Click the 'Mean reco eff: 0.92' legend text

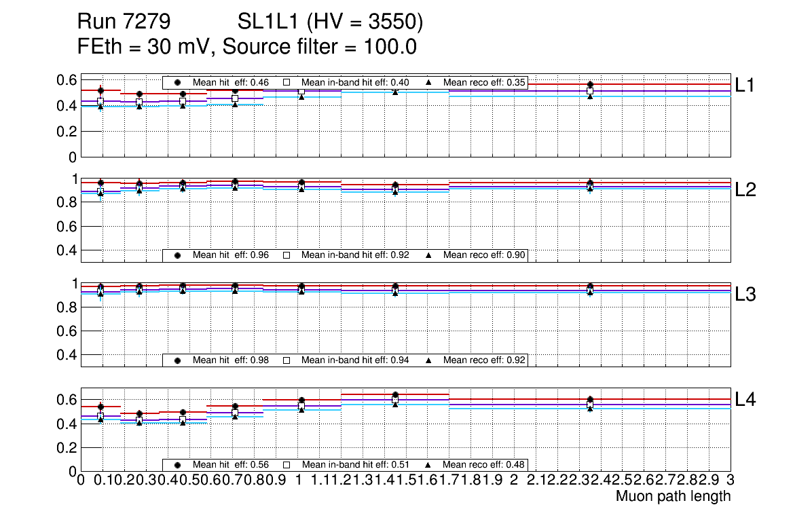point(484,360)
